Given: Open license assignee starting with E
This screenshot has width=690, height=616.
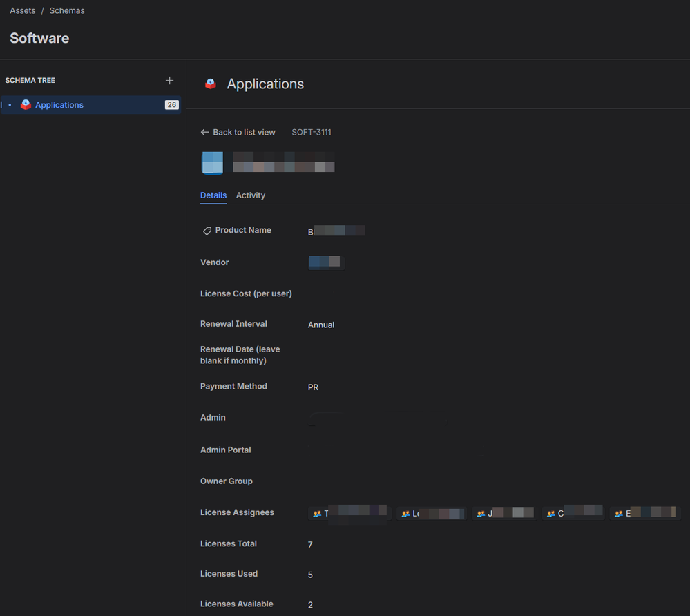Looking at the screenshot, I should coord(646,513).
